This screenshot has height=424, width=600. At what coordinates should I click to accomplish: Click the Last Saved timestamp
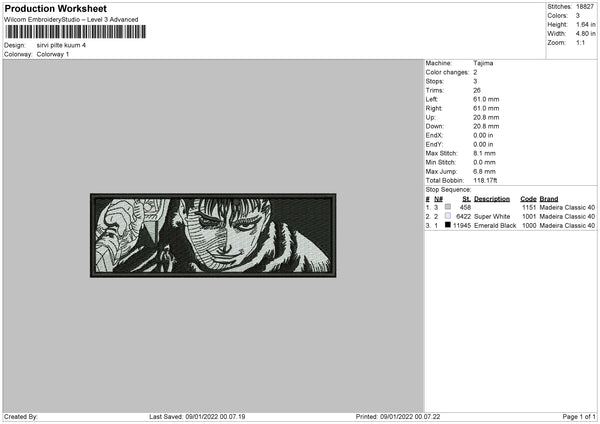pyautogui.click(x=197, y=416)
